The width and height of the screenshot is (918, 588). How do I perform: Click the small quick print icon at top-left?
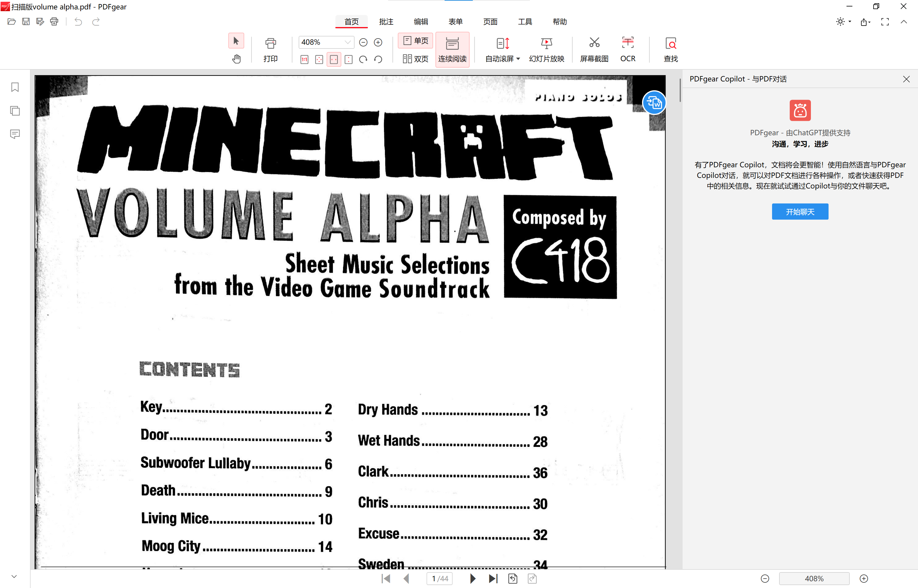click(x=54, y=22)
